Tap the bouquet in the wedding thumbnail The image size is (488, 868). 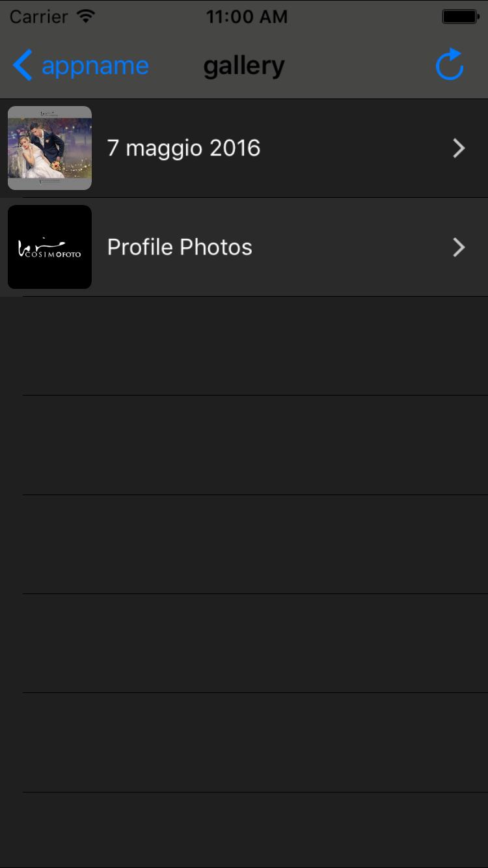click(x=57, y=166)
